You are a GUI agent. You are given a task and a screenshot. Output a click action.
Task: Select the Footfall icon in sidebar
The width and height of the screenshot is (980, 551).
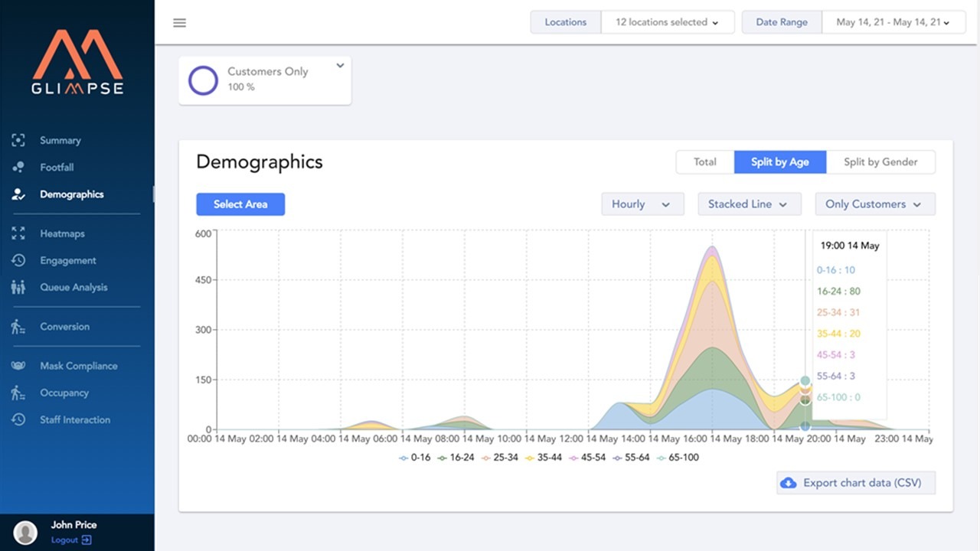(x=18, y=167)
